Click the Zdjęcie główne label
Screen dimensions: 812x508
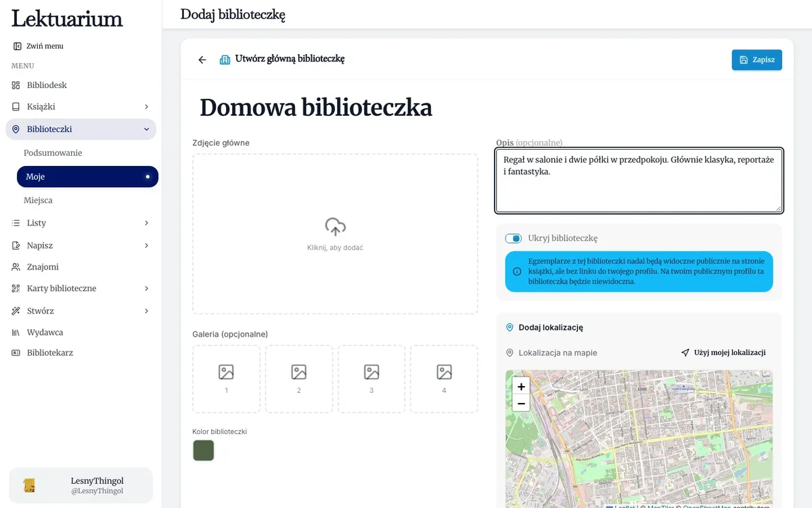click(x=221, y=143)
